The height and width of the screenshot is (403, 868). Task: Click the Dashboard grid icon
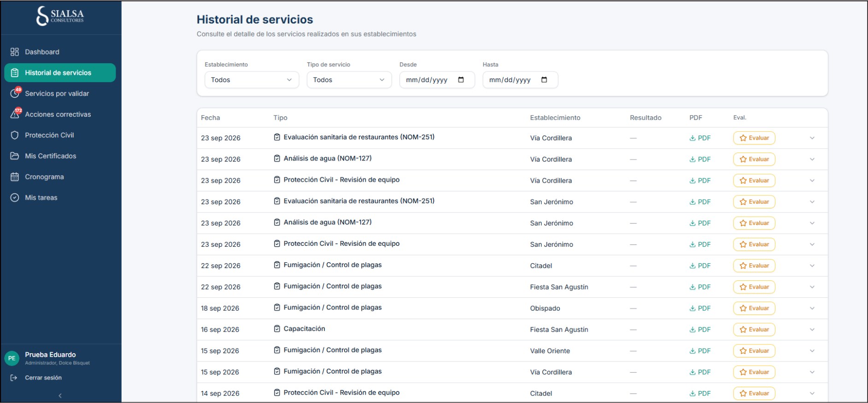click(15, 52)
